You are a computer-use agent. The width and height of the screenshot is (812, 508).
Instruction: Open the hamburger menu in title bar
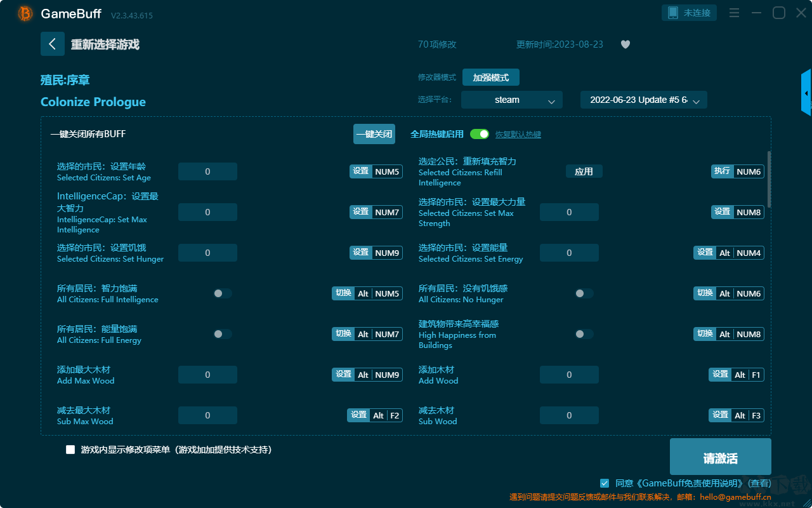734,13
